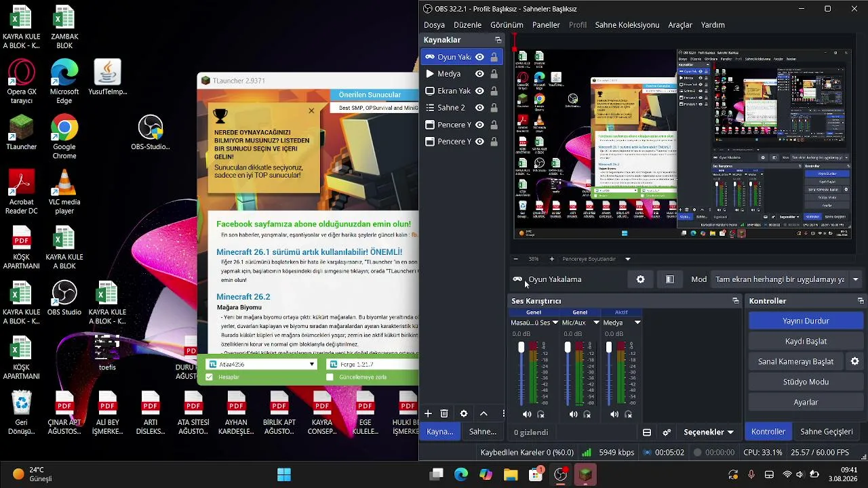Toggle monitoring icon on the Medya channel
The image size is (868, 488).
(628, 414)
